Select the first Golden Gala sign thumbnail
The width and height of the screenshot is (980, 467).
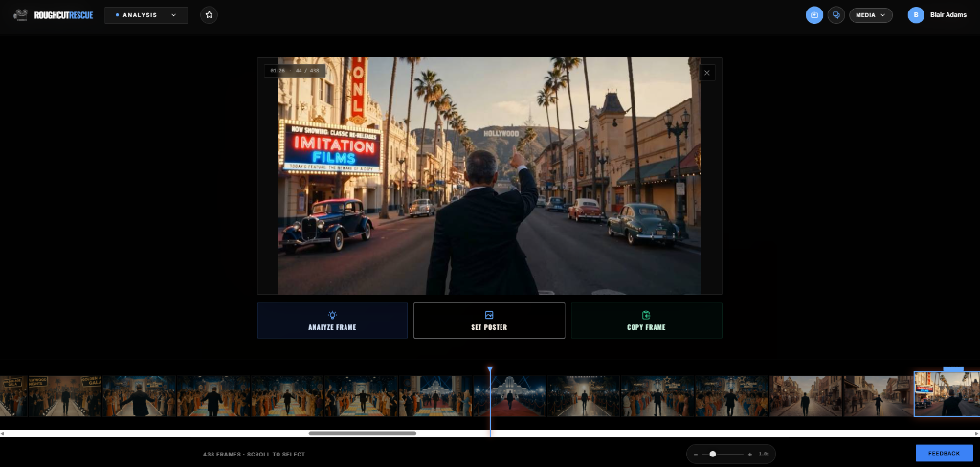13,396
